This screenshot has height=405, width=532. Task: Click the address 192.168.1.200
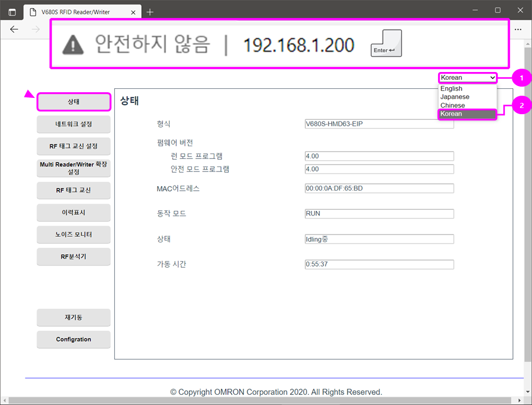coord(299,45)
